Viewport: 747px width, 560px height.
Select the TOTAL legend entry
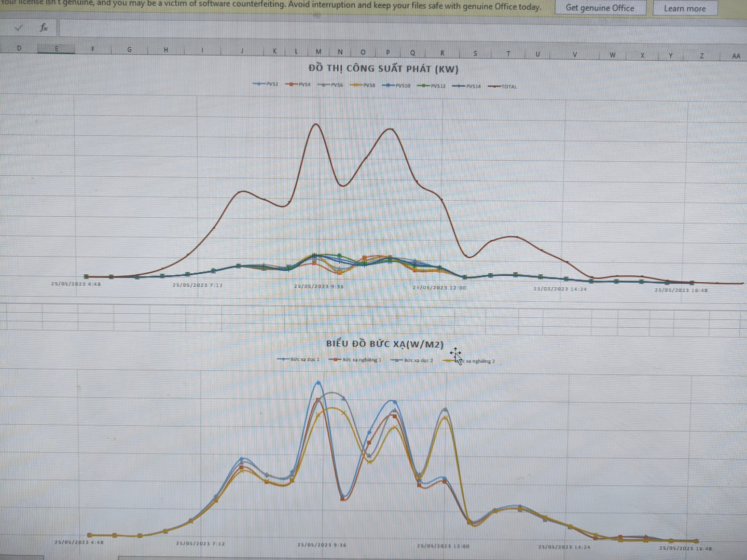503,87
